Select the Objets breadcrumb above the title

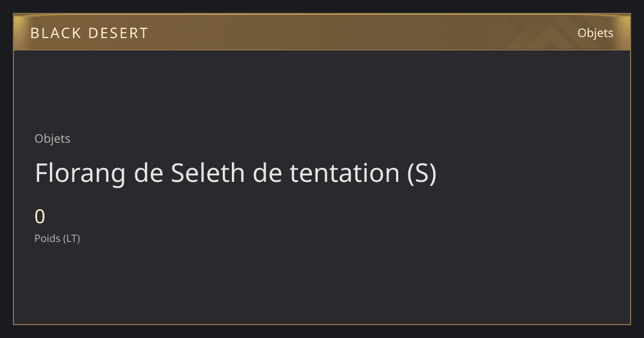click(53, 139)
